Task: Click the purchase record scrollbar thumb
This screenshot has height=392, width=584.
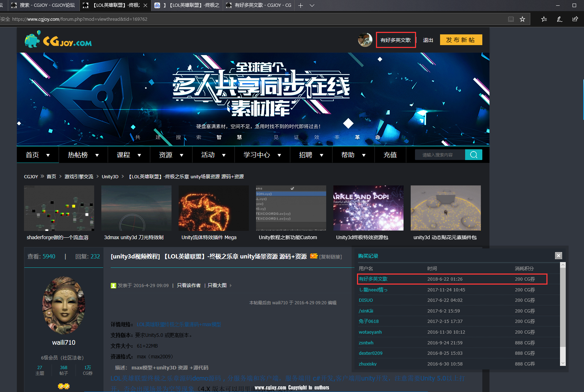Action: click(563, 307)
